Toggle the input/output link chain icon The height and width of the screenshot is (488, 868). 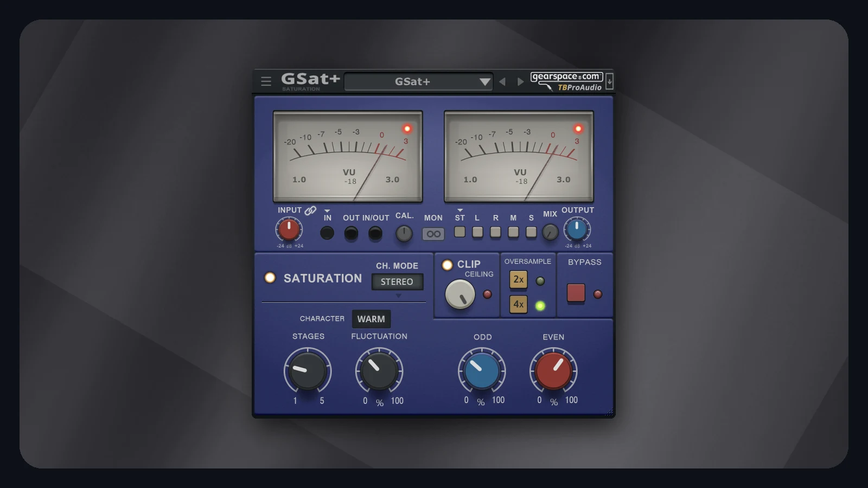(310, 210)
